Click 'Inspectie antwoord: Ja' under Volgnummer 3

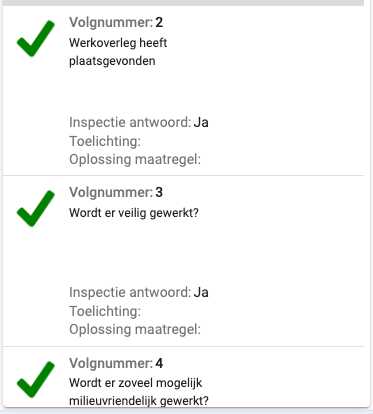[139, 292]
